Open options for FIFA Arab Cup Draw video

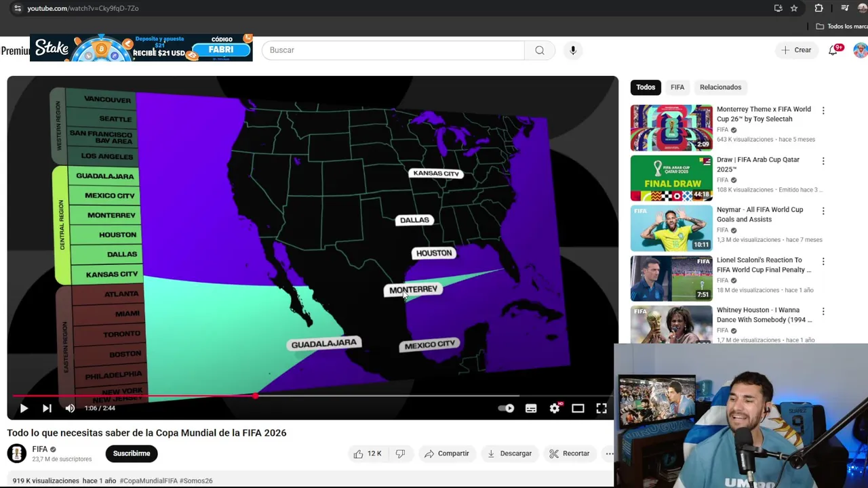[823, 161]
